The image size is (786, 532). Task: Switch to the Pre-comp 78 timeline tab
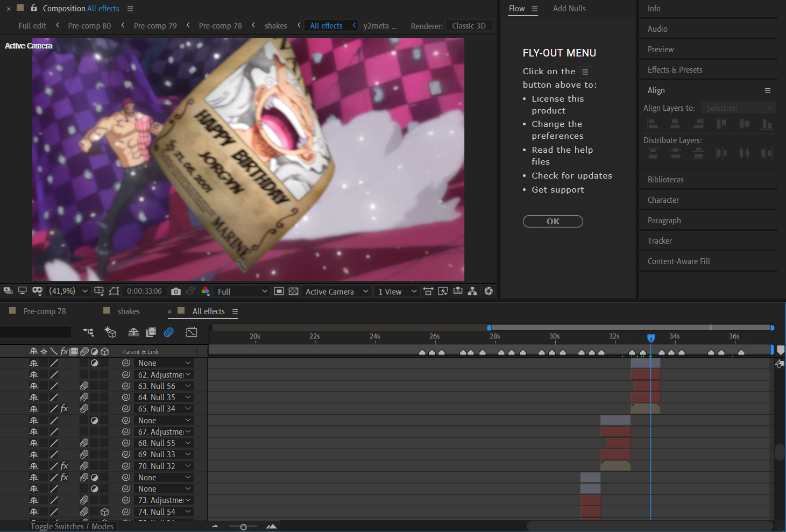click(x=45, y=311)
